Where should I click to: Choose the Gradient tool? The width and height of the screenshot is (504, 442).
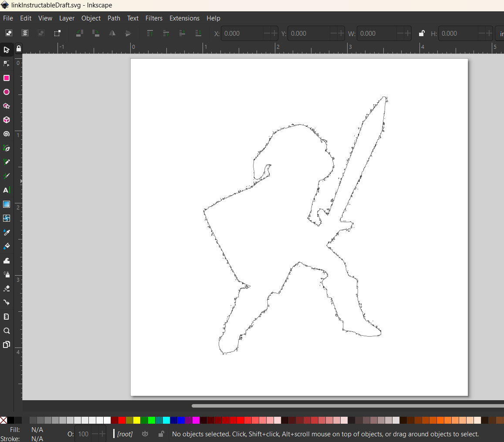7,204
